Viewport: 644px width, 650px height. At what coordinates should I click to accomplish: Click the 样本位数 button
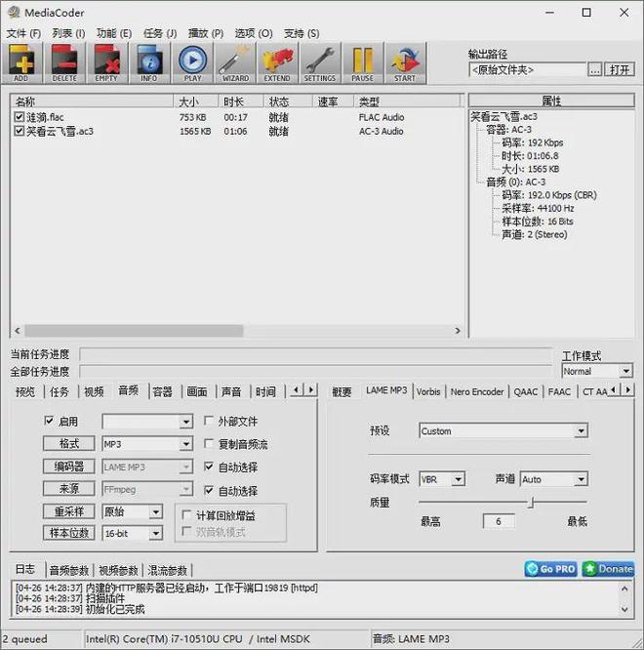pos(69,533)
